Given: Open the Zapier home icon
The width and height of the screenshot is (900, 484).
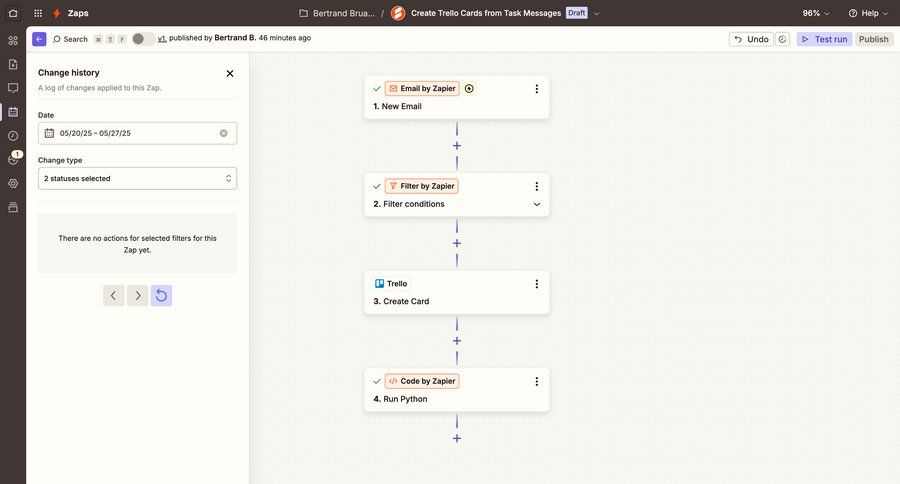Looking at the screenshot, I should tap(13, 13).
